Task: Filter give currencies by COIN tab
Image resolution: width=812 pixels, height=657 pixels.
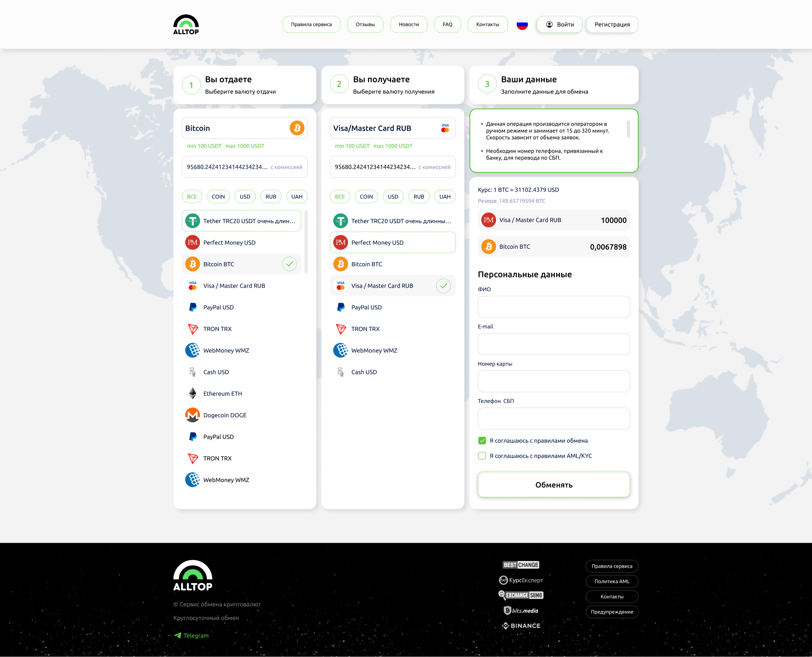Action: (218, 197)
